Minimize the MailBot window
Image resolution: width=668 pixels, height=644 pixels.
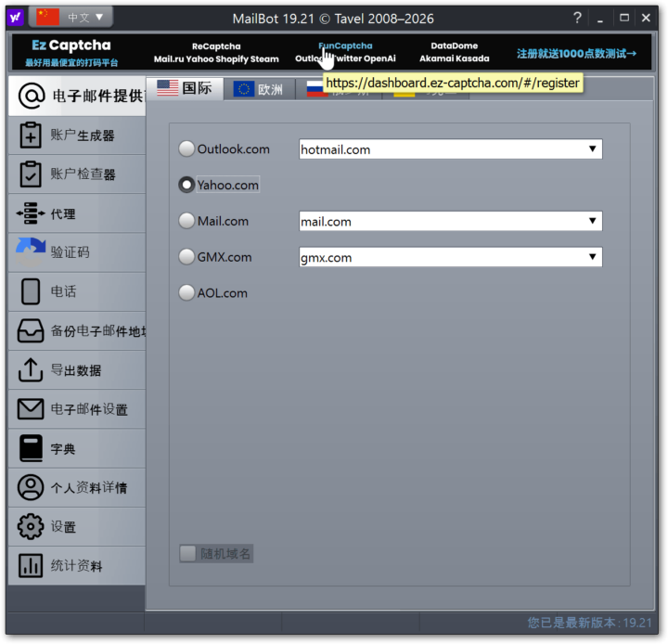point(600,19)
